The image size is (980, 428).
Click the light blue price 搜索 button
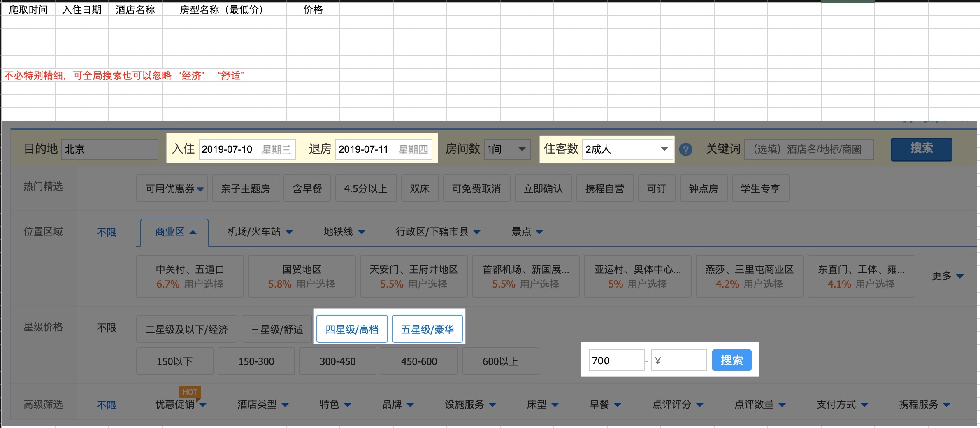point(732,360)
